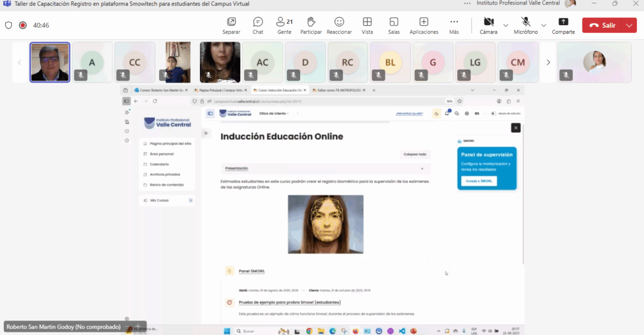Screen dimensions: 644x335
Task: Select the Curso Inducción Educación browser tab
Action: pos(280,90)
